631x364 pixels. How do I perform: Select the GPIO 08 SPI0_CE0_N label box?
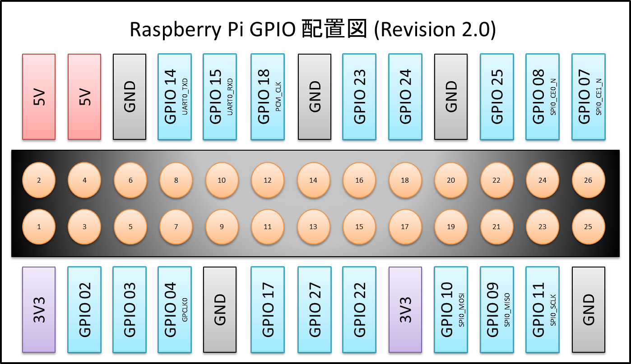coord(543,97)
